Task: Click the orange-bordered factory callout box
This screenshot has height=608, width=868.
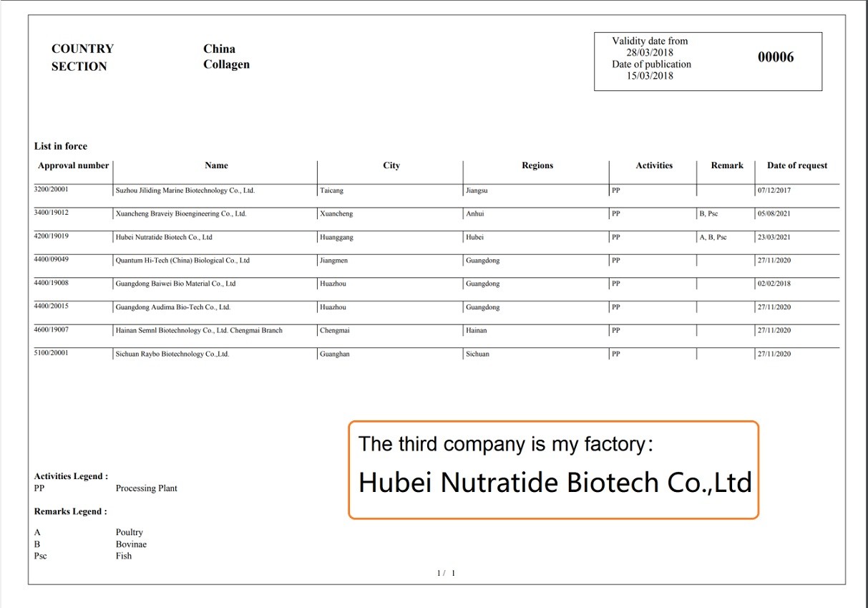Action: tap(553, 470)
